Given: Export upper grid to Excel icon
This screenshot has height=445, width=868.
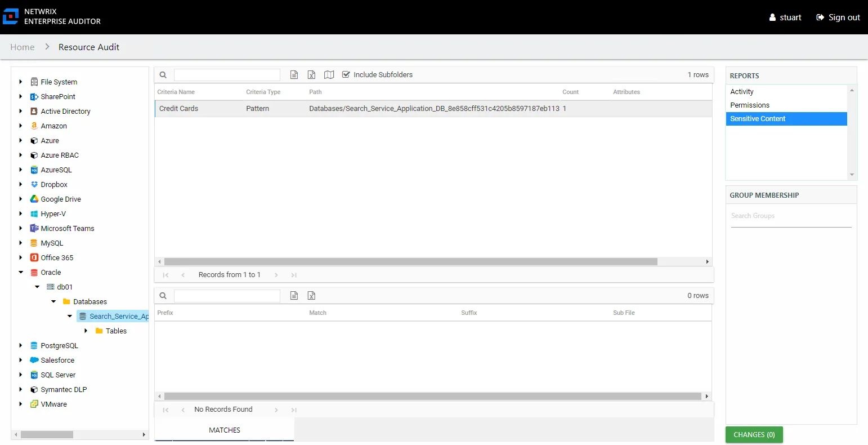Looking at the screenshot, I should [x=311, y=74].
